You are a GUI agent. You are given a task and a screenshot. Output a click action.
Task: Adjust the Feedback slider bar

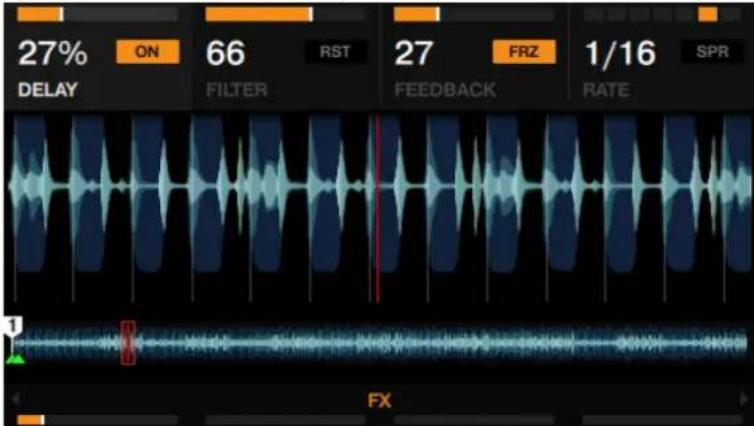(x=474, y=14)
